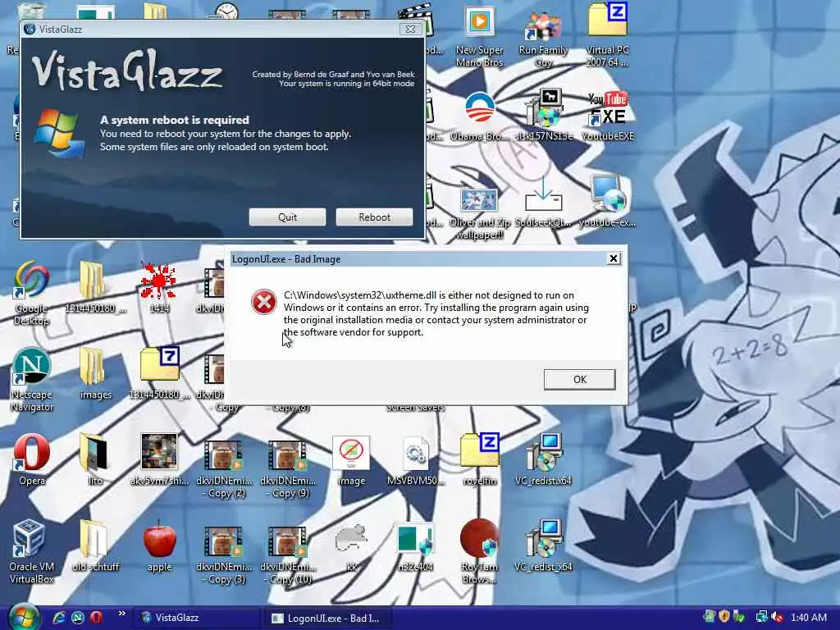
Task: Select the youtube-ex network icon
Action: click(x=608, y=202)
